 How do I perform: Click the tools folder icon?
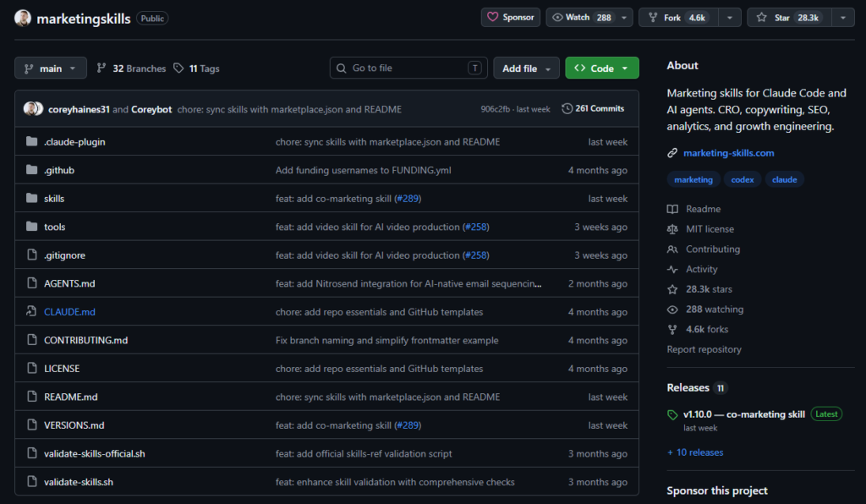32,227
